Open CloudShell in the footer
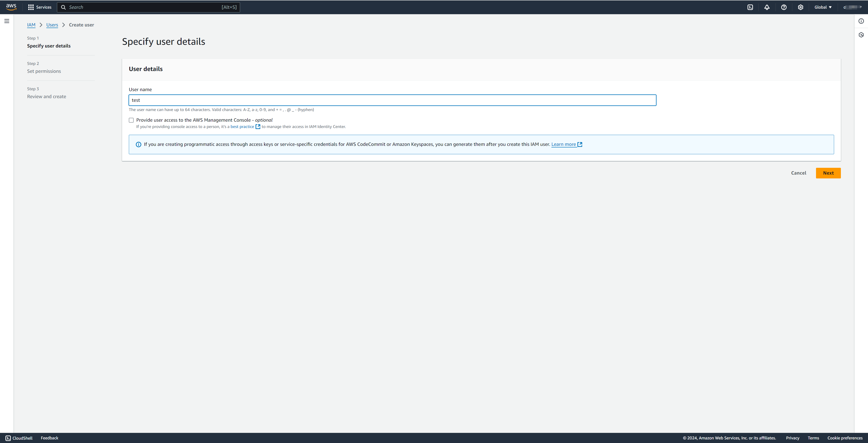The height and width of the screenshot is (443, 868). (19, 438)
